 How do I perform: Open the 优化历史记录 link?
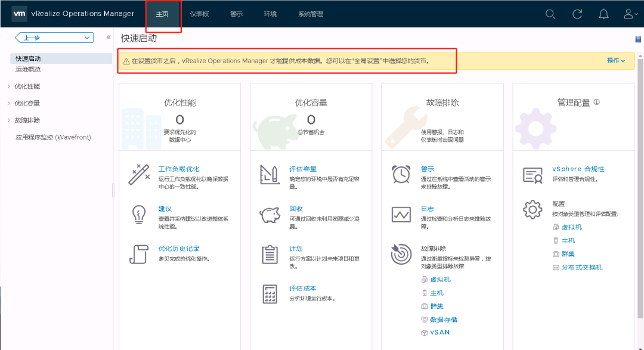pos(179,249)
